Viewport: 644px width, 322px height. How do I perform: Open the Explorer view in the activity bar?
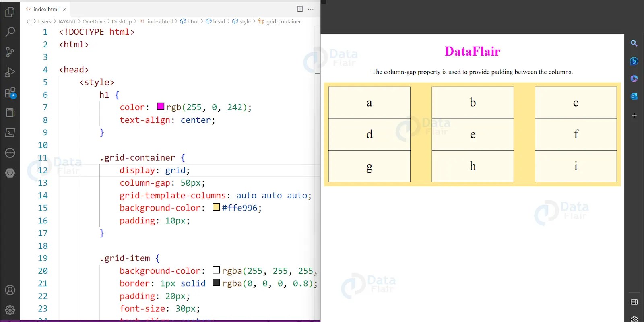10,12
